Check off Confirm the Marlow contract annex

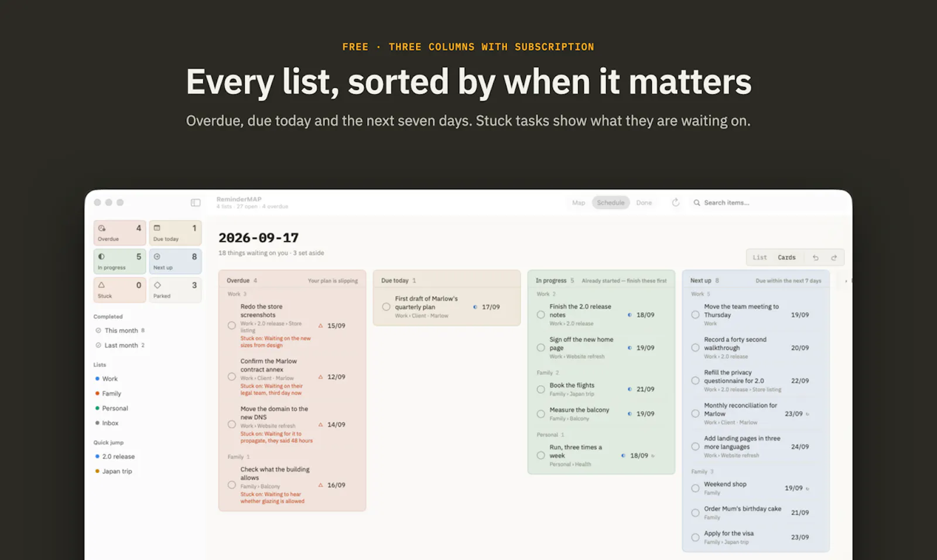(x=232, y=377)
